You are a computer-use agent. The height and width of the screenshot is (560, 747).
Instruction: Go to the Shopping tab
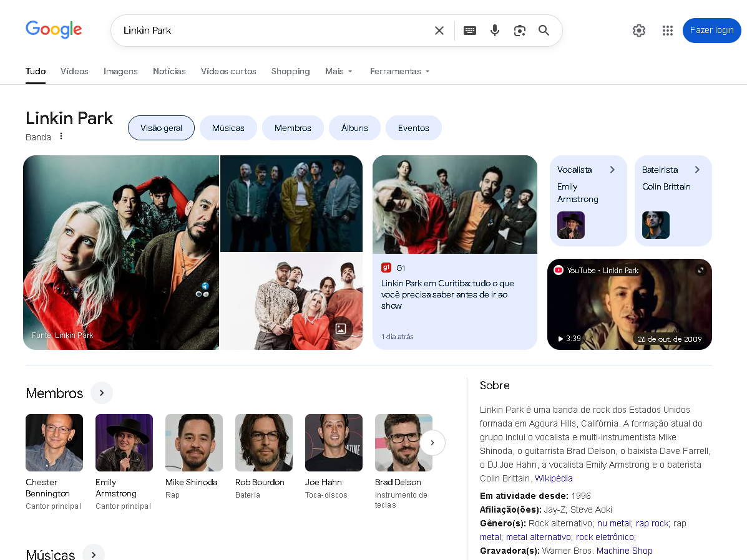[291, 71]
